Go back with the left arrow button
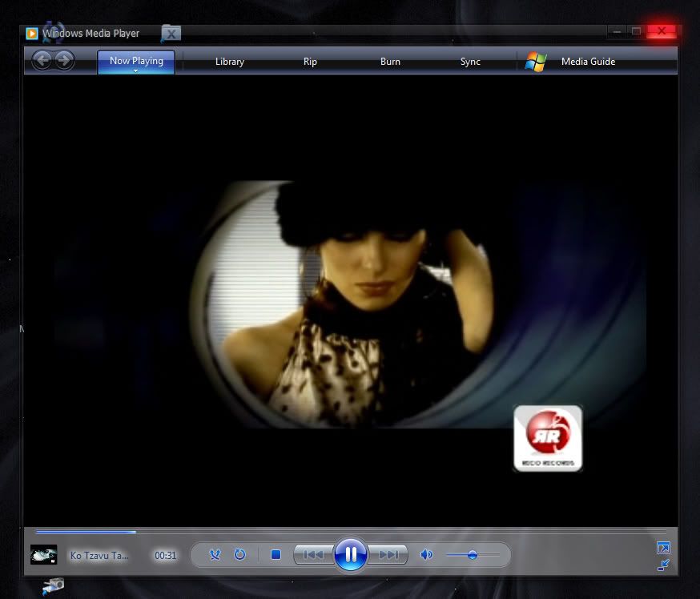 click(x=42, y=60)
